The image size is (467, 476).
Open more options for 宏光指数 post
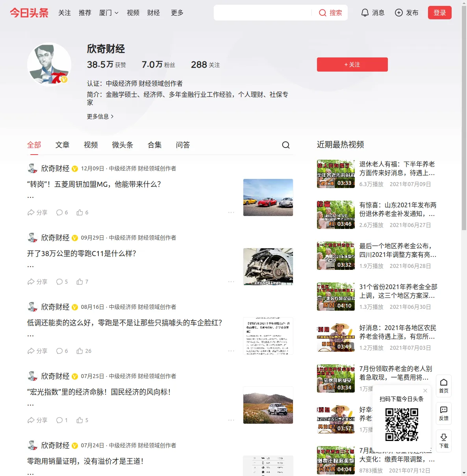231,420
